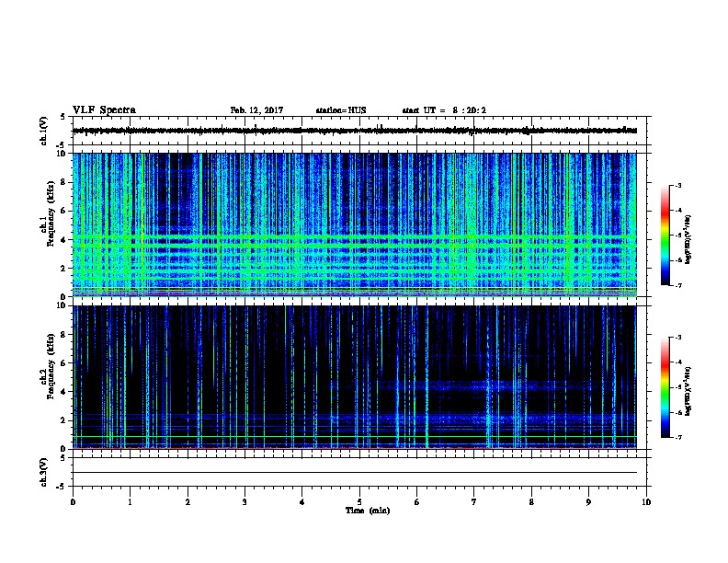Click the "VLF Spectra" plot title

(104, 110)
